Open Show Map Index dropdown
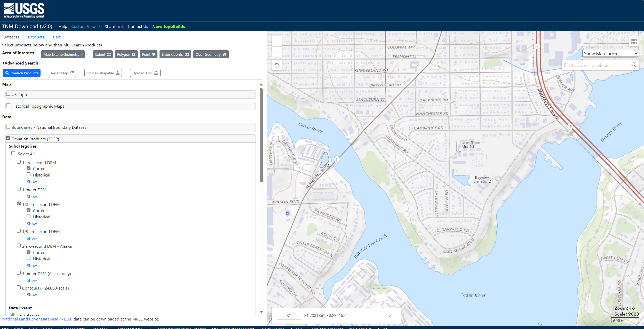This screenshot has width=644, height=329. click(x=610, y=53)
